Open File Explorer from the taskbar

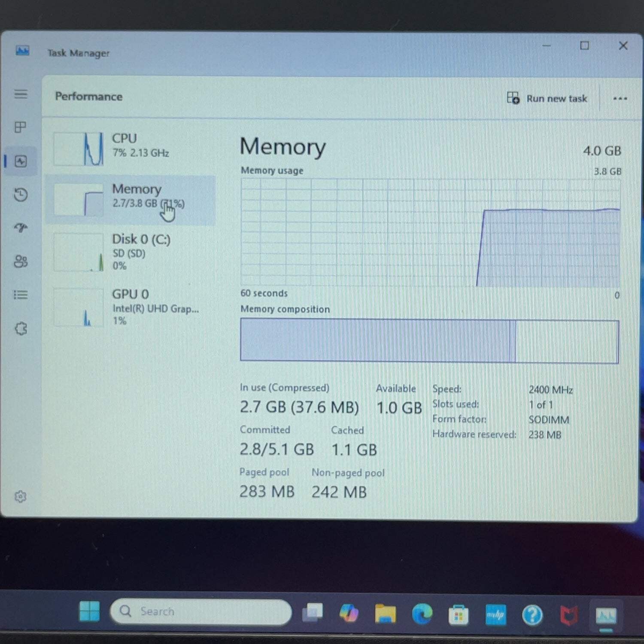[x=385, y=614]
